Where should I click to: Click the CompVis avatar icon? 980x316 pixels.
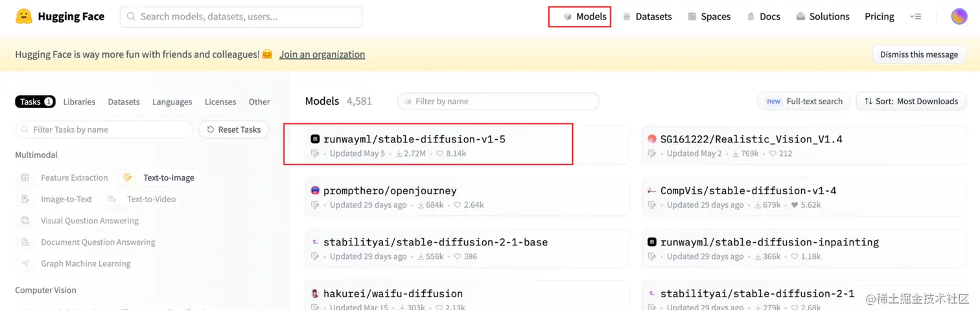(x=652, y=190)
